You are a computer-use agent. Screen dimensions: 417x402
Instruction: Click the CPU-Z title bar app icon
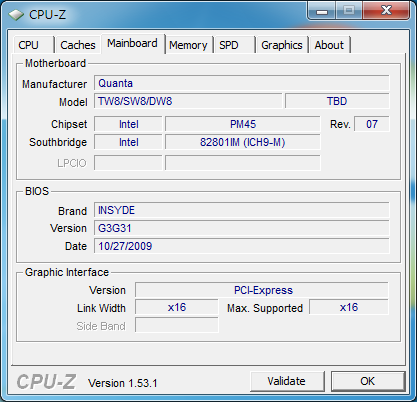click(x=16, y=15)
